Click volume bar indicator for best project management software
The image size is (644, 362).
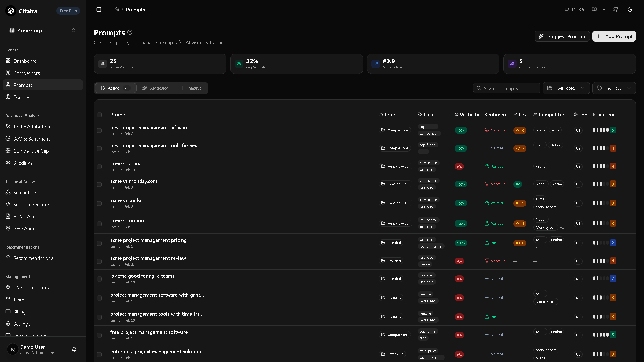601,130
